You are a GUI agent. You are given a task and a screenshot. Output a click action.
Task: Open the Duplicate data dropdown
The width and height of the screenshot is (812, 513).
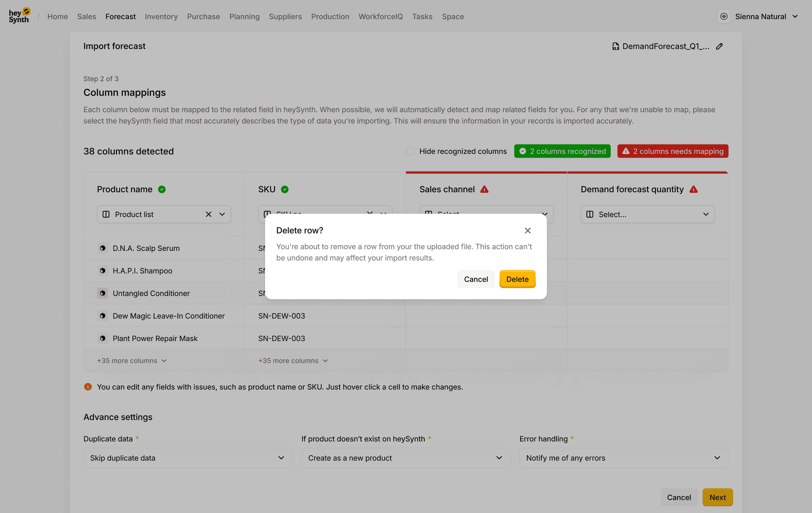click(x=188, y=458)
